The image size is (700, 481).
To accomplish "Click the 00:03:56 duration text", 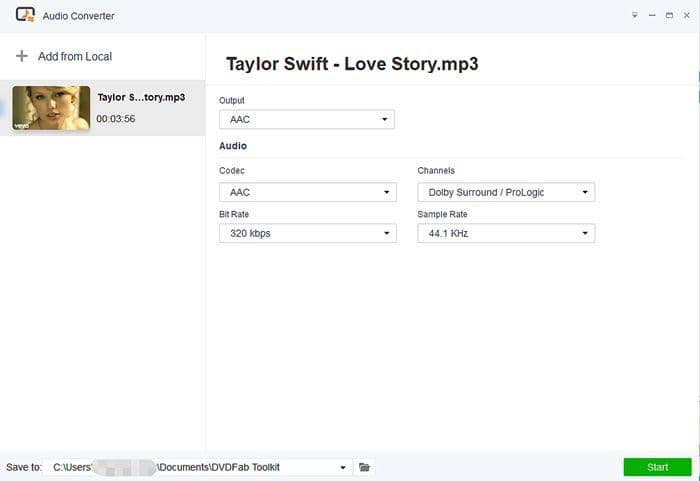I will pos(116,119).
